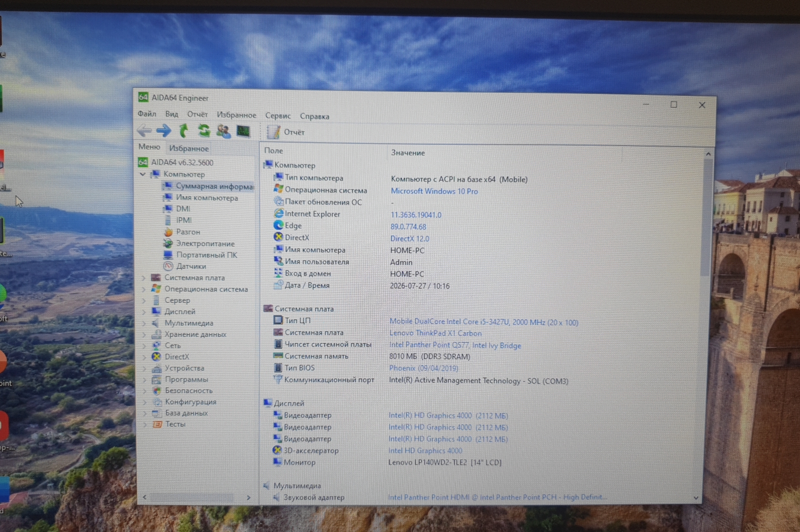This screenshot has height=532, width=800.
Task: Open the system monitor graph toolbar icon
Action: click(243, 131)
